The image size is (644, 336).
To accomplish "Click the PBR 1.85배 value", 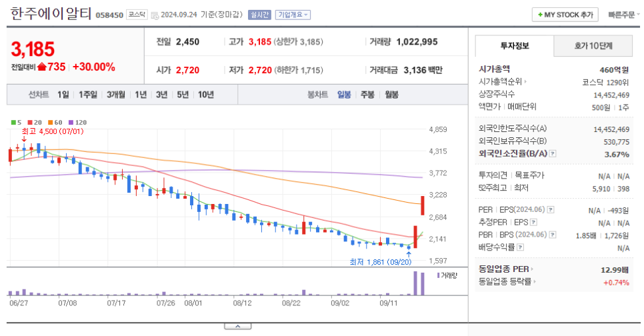I will click(x=586, y=236).
